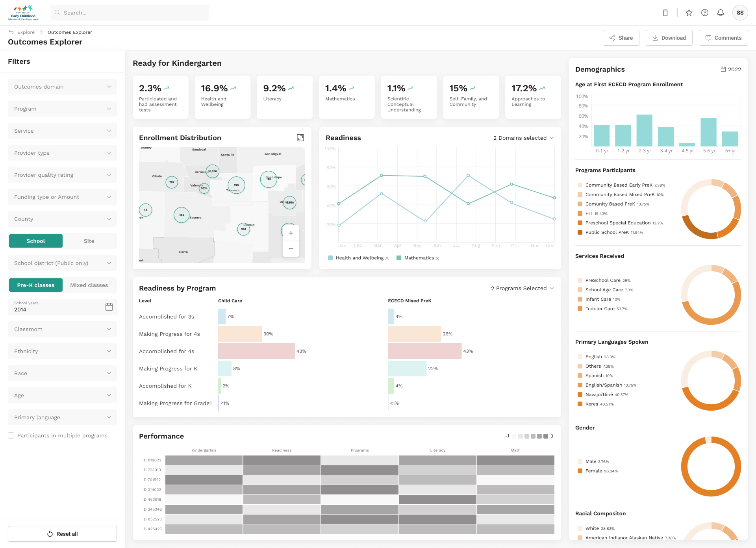
Task: Expand the Enrollment Distribution map fullscreen
Action: click(300, 138)
